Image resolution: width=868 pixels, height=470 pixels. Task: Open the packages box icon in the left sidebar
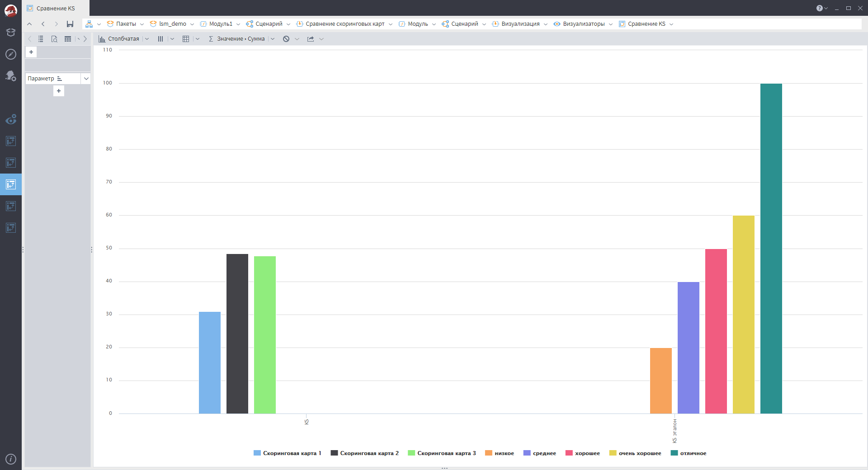11,33
